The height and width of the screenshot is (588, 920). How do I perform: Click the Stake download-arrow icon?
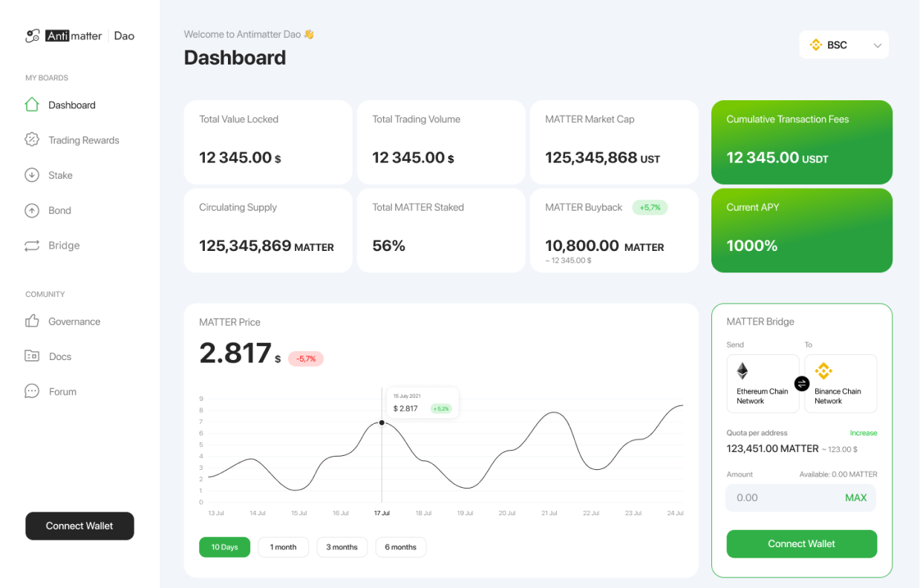[x=32, y=175]
